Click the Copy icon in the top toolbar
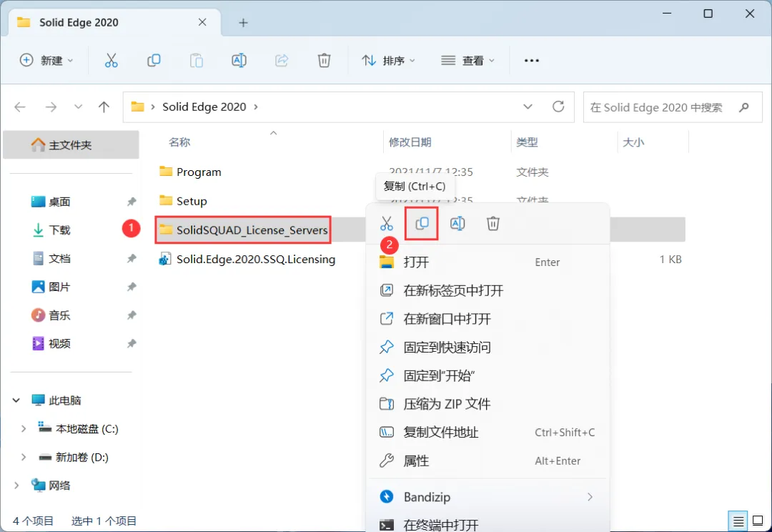Image resolution: width=772 pixels, height=532 pixels. [x=154, y=61]
